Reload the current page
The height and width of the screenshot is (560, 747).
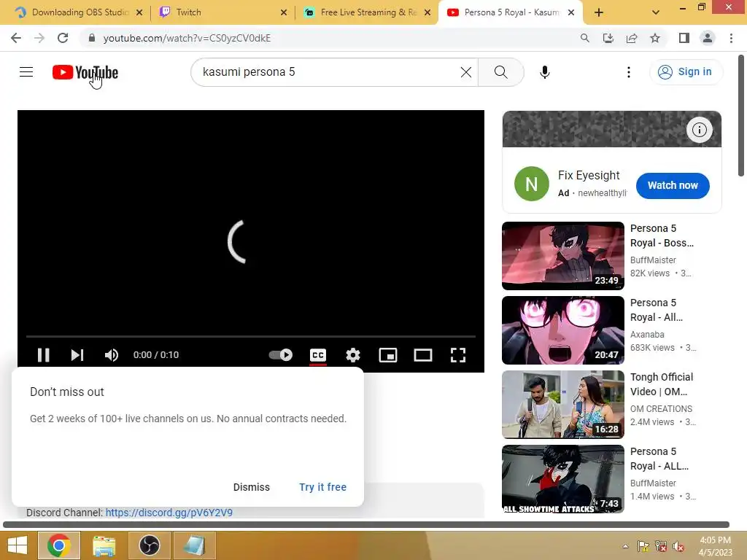pos(63,38)
